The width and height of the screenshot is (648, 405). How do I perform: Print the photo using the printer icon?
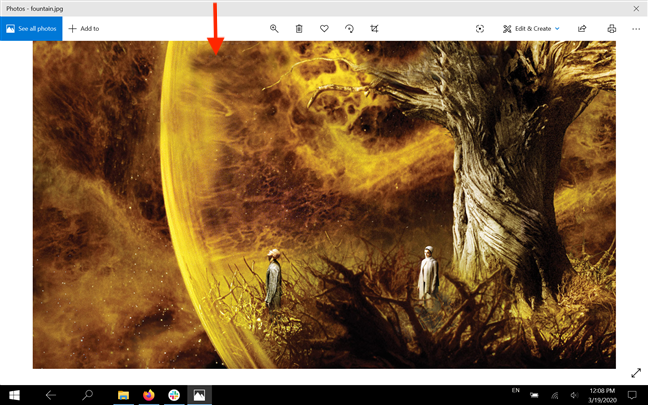click(x=612, y=29)
